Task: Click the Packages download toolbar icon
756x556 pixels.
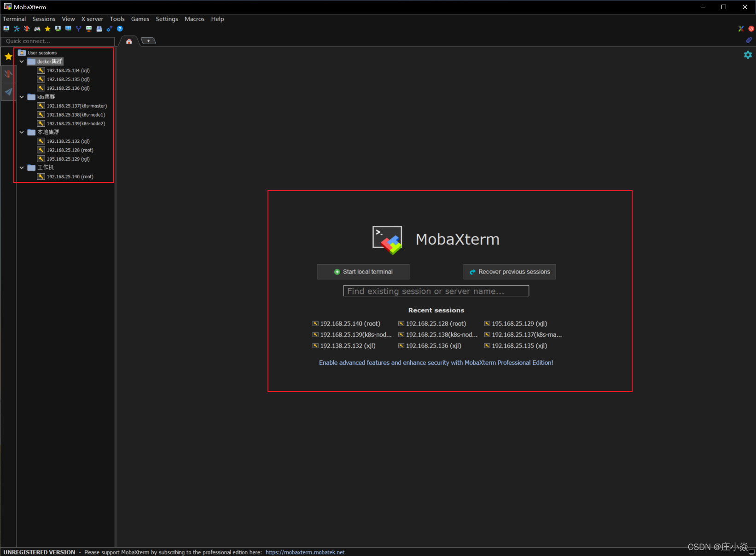Action: (x=99, y=29)
